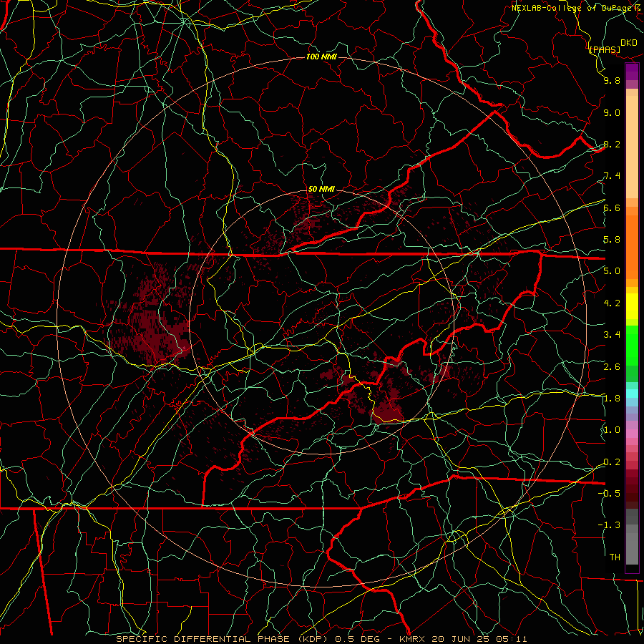Viewport: 644px width, 644px height.
Task: Pick the purple top segment of color bar
Action: tap(632, 72)
